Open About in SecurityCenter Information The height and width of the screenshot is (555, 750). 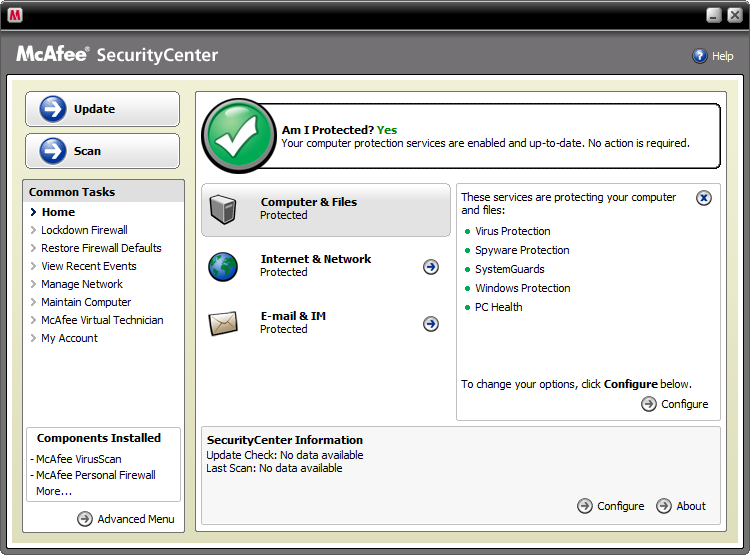681,506
